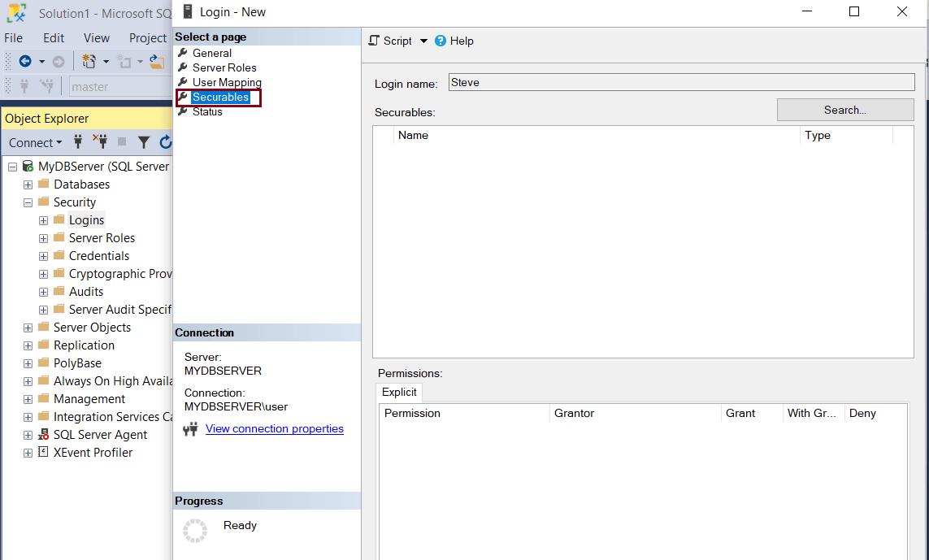
Task: Select the SQL Server Agent icon
Action: click(x=42, y=434)
